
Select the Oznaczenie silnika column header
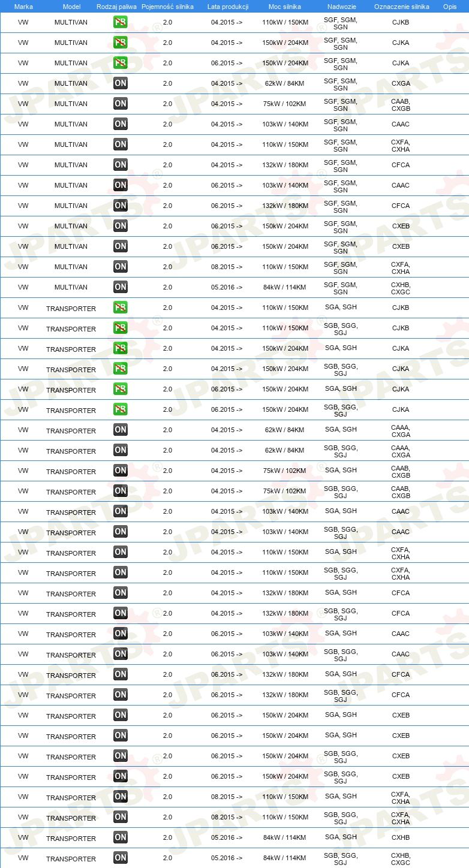click(x=401, y=7)
